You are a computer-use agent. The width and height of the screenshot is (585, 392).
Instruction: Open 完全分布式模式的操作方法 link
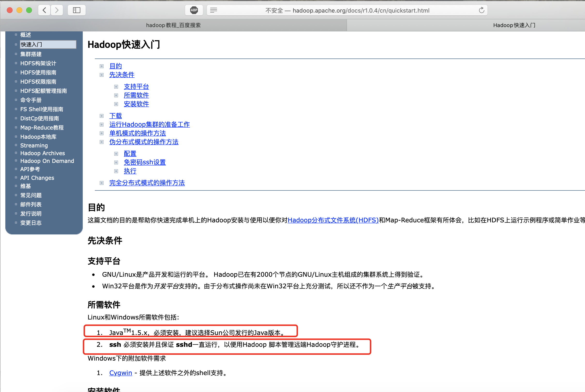147,183
